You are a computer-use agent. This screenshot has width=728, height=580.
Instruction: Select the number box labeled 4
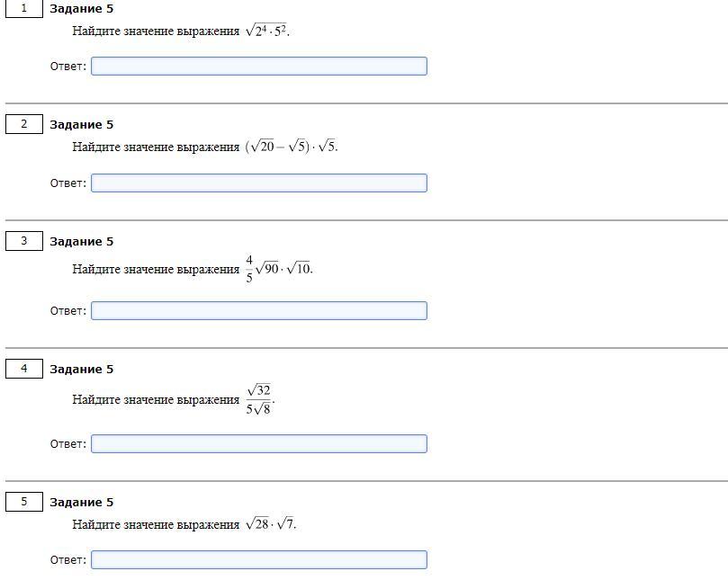[x=24, y=369]
